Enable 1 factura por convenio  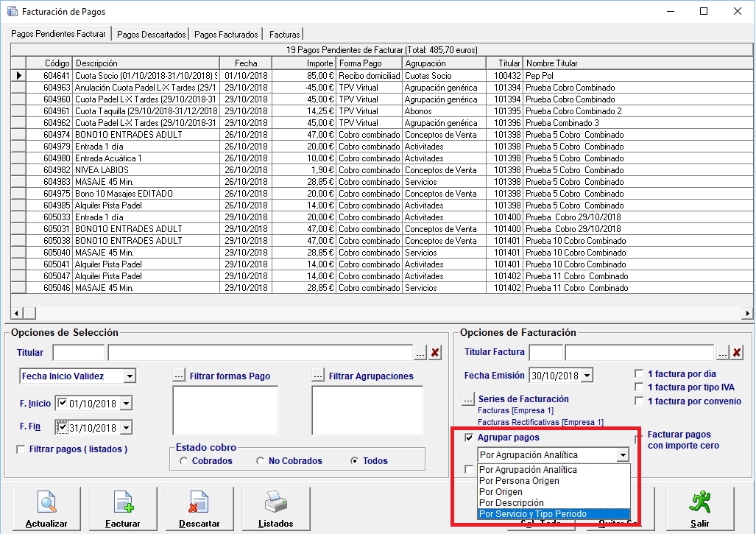[639, 401]
